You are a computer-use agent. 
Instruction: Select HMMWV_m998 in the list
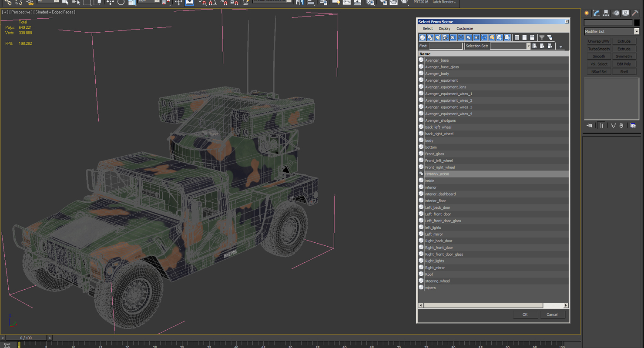(493, 174)
